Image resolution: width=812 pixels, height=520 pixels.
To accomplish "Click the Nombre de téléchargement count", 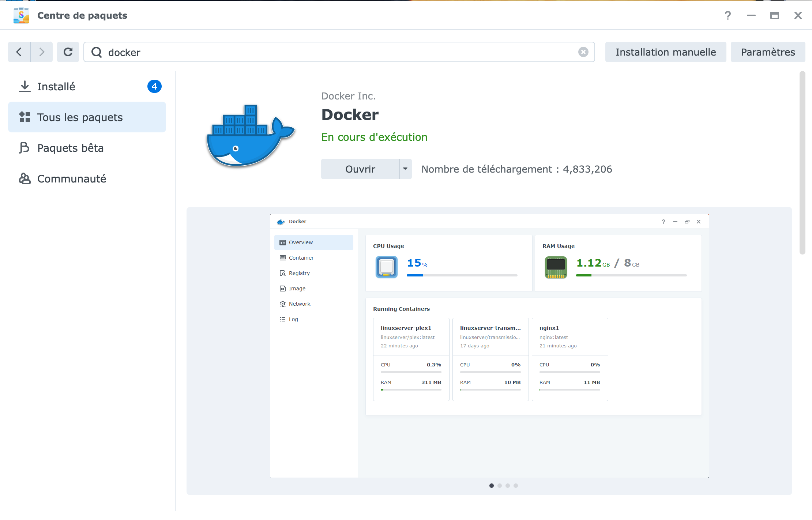I will 517,169.
